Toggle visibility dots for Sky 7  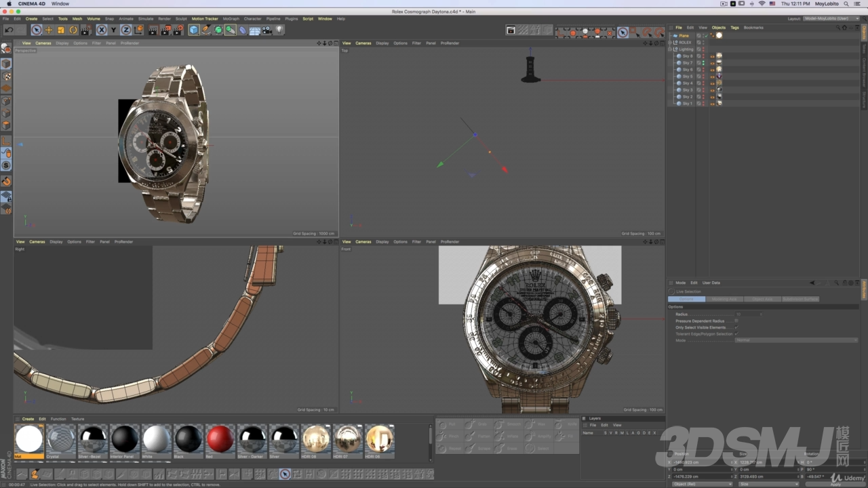point(703,63)
